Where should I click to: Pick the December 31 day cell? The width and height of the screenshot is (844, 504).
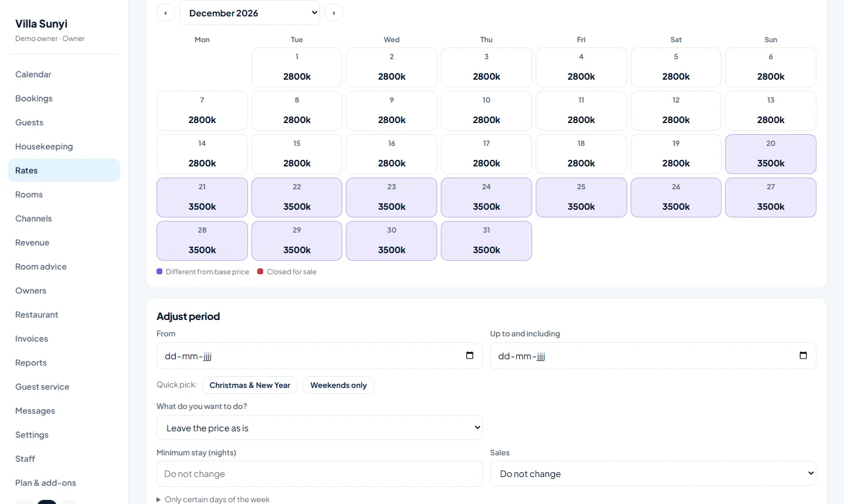486,241
